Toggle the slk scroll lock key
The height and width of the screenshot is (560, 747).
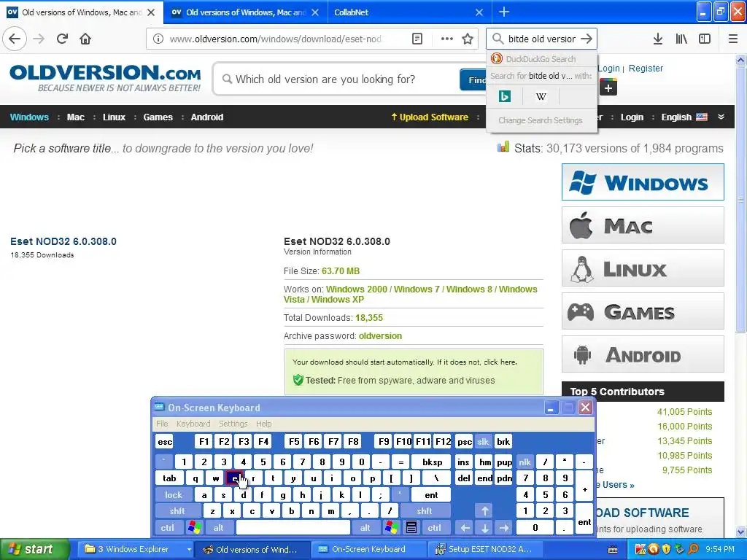click(x=483, y=441)
